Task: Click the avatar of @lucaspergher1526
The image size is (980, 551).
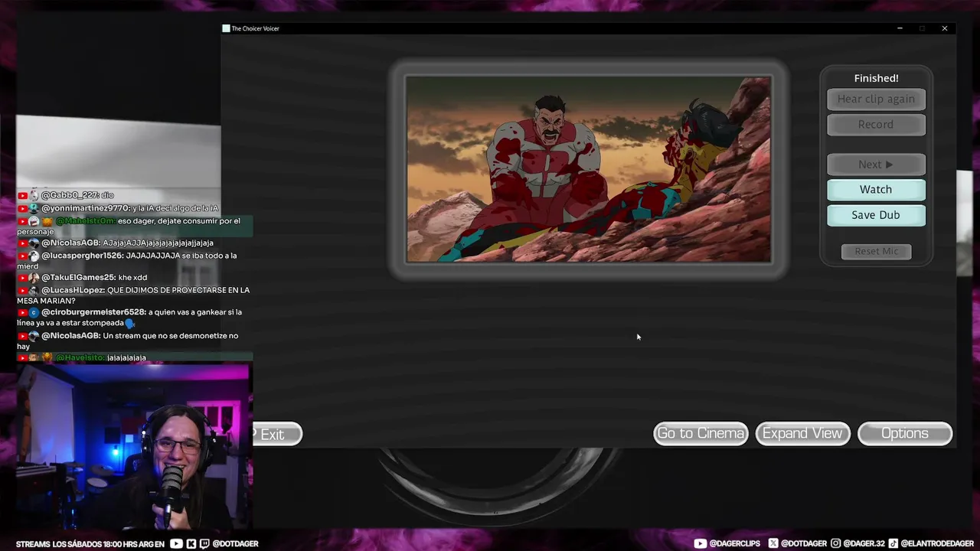Action: [x=34, y=256]
